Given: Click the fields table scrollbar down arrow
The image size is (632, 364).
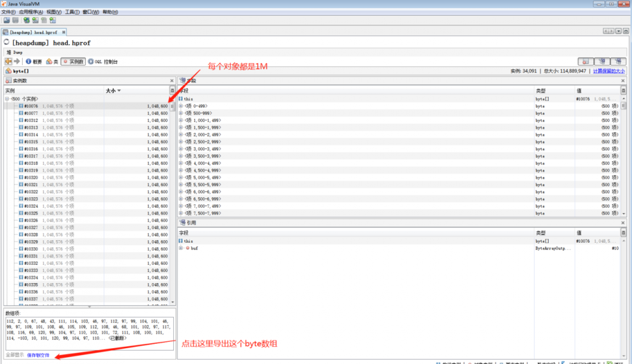Looking at the screenshot, I should (x=624, y=214).
